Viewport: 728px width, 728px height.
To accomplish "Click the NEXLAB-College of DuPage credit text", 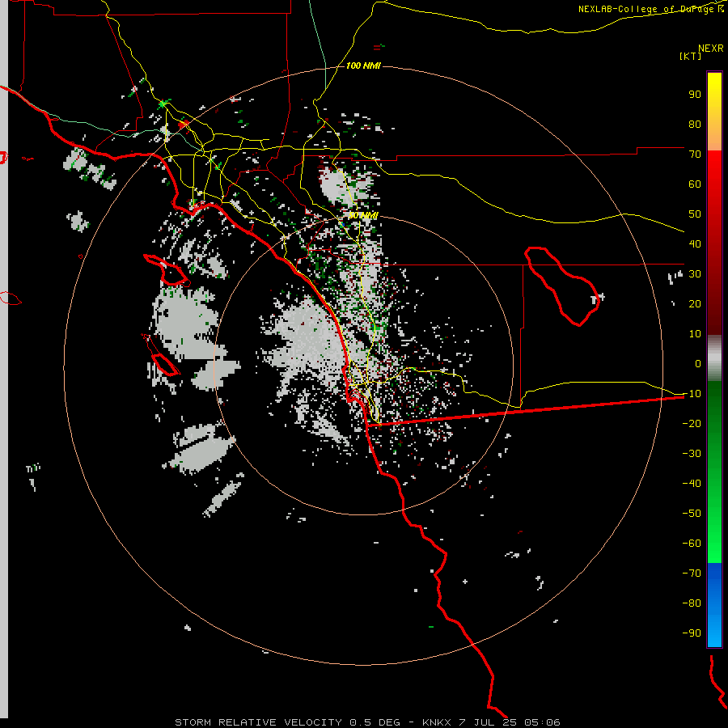I will point(650,9).
